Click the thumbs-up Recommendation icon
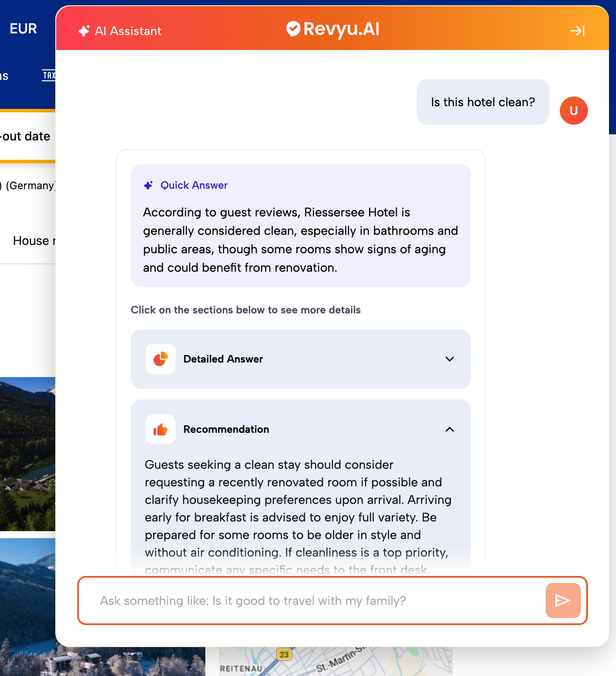 click(161, 429)
